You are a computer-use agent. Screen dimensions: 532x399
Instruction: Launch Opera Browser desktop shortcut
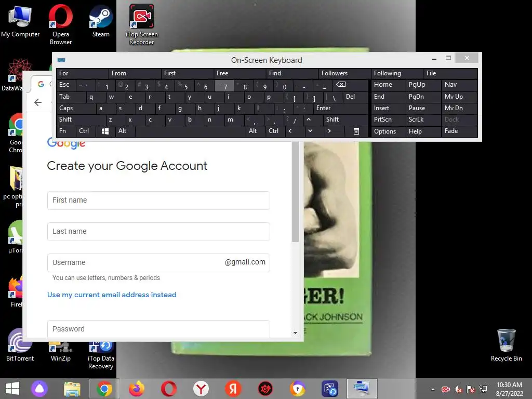61,24
